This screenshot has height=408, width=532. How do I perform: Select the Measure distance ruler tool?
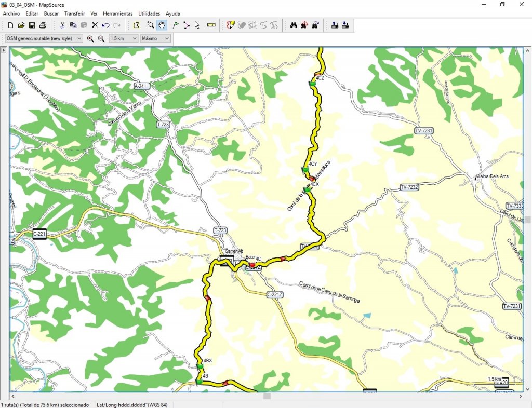point(211,25)
